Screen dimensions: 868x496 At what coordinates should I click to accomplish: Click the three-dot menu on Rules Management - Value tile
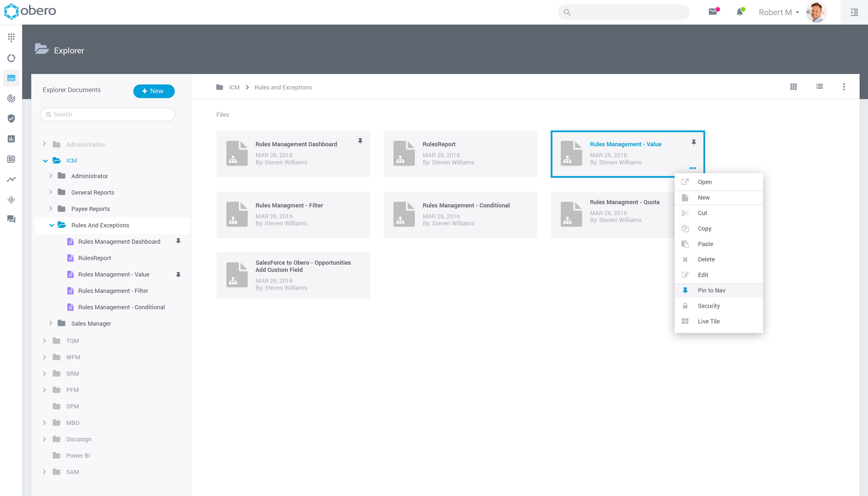point(692,168)
